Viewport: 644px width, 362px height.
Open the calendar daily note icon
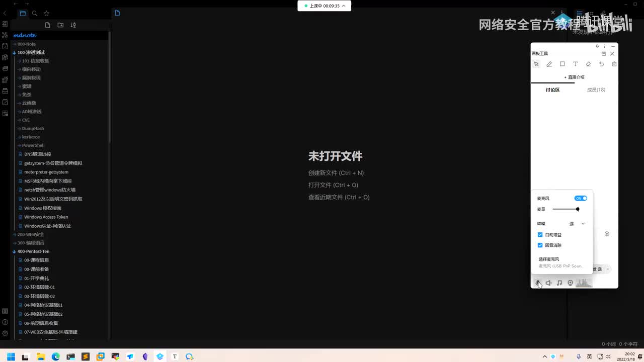[5, 46]
